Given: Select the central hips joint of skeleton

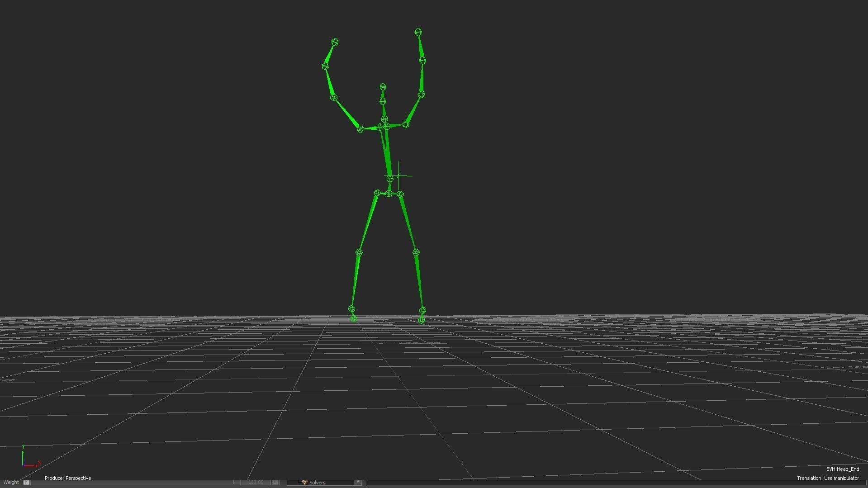Looking at the screenshot, I should pos(389,194).
